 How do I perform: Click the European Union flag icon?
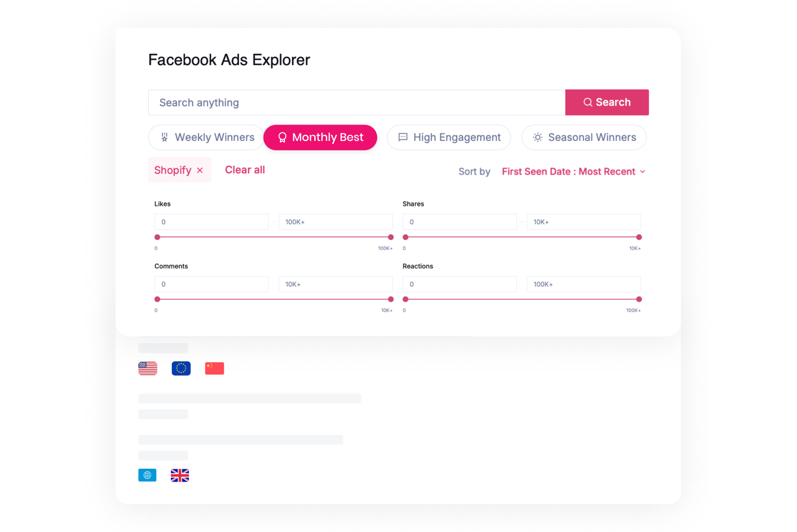(181, 368)
